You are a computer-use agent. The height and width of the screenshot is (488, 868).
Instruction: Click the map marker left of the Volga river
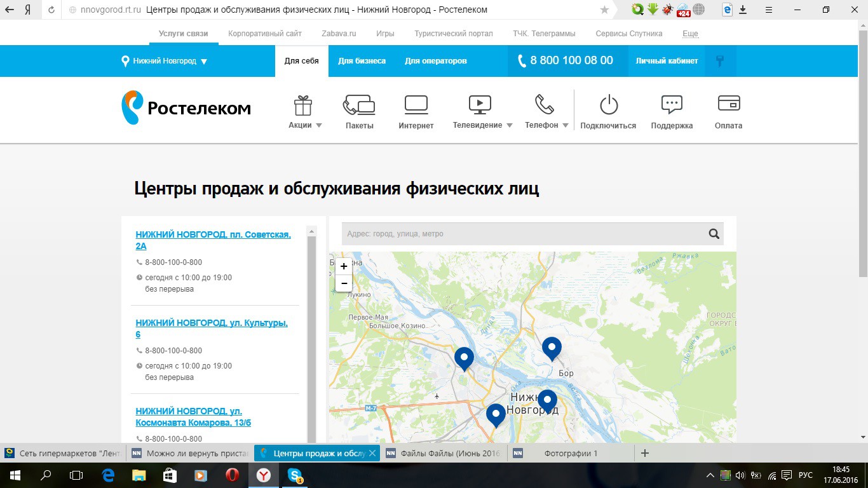(x=464, y=358)
